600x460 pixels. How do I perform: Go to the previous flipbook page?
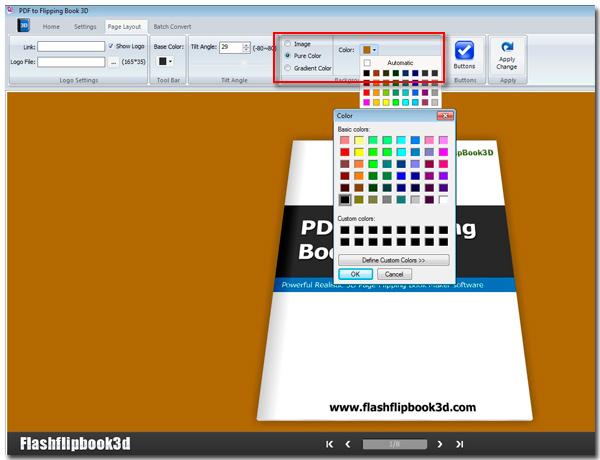coord(347,444)
